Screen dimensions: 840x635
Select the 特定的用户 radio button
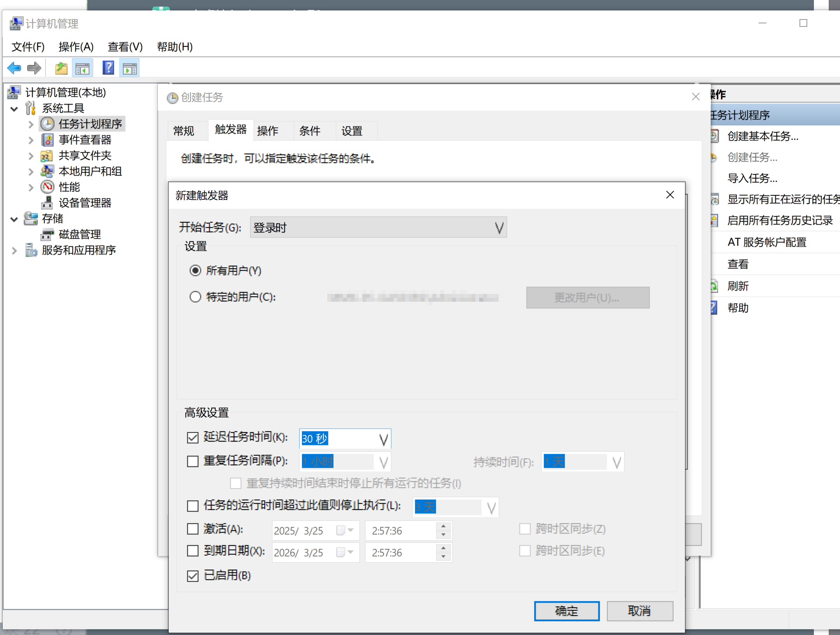click(195, 297)
